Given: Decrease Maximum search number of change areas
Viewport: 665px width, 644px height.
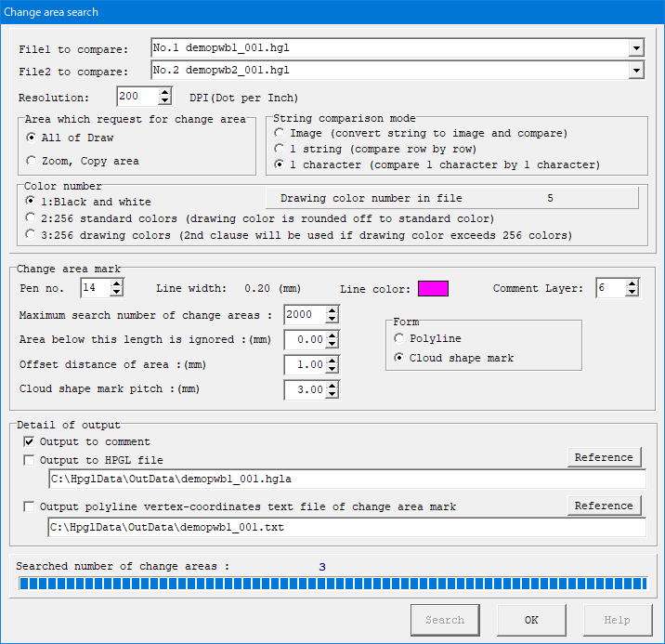Looking at the screenshot, I should coord(332,319).
